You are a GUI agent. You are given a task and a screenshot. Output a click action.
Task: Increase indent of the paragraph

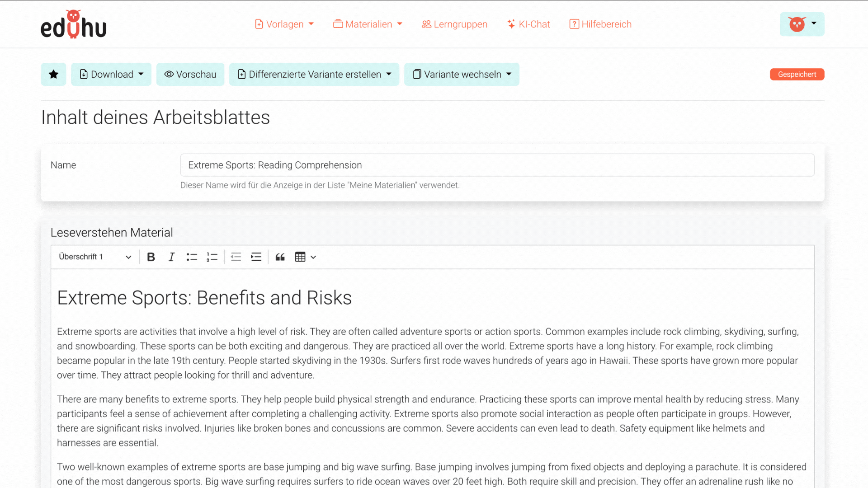[x=256, y=257]
